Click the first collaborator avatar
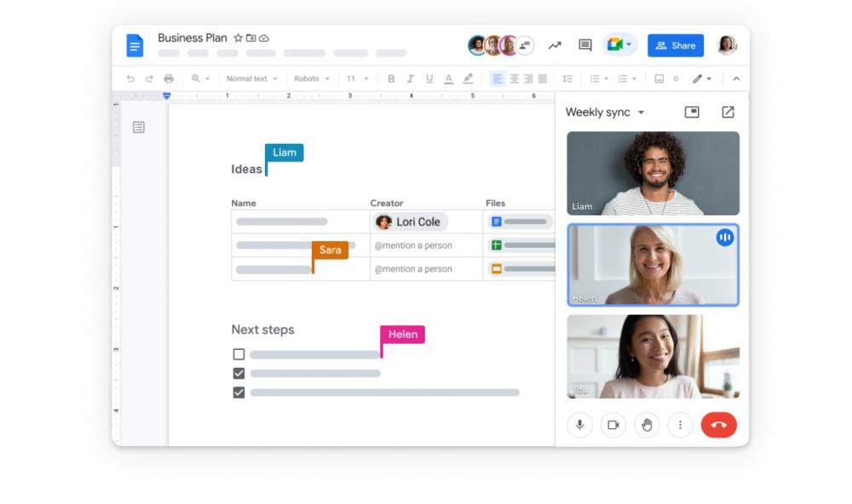Screen dimensions: 852x504 click(477, 46)
